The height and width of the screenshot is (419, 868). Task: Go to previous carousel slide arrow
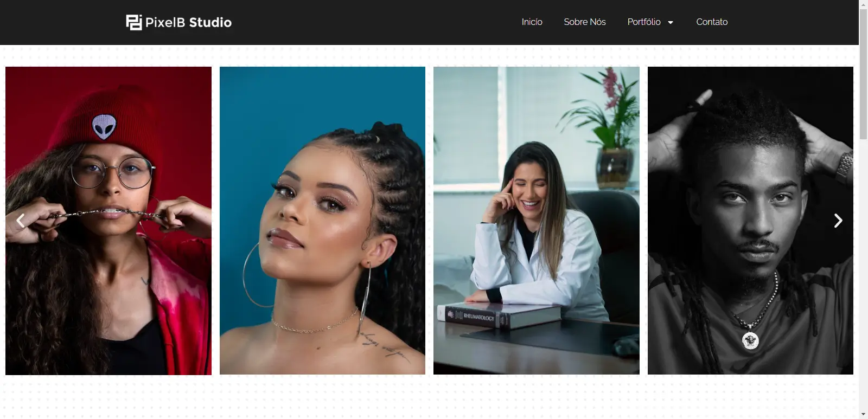click(21, 221)
